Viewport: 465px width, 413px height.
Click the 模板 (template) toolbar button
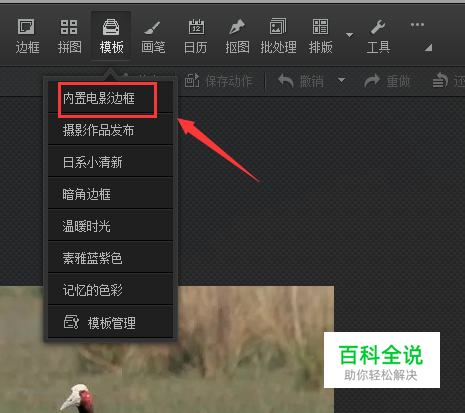(x=111, y=36)
